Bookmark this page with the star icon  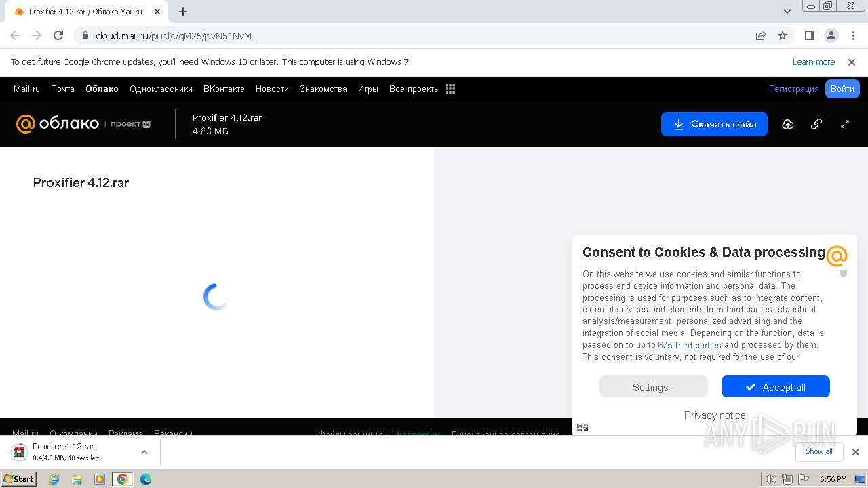click(x=783, y=36)
